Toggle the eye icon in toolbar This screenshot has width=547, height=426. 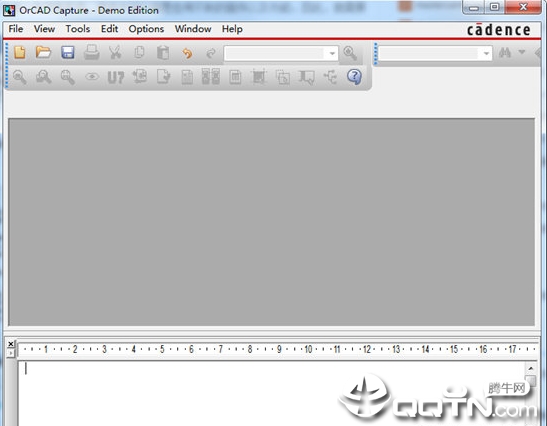pyautogui.click(x=92, y=77)
